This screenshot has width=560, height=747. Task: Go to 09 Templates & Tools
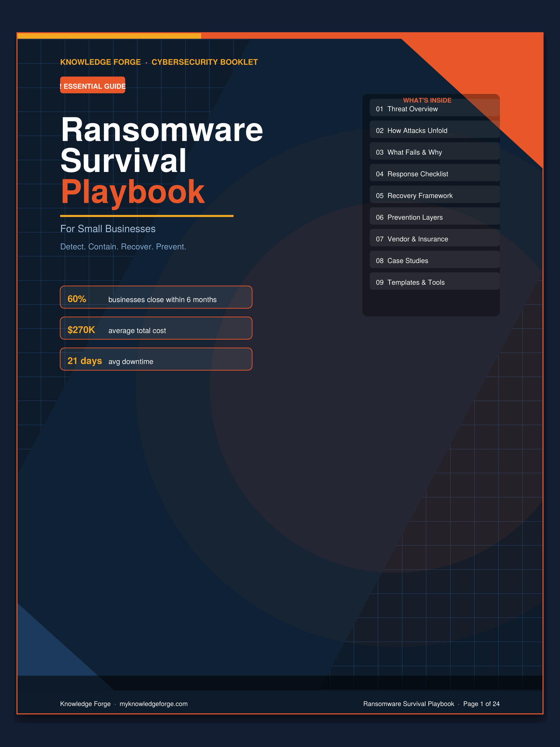[435, 282]
